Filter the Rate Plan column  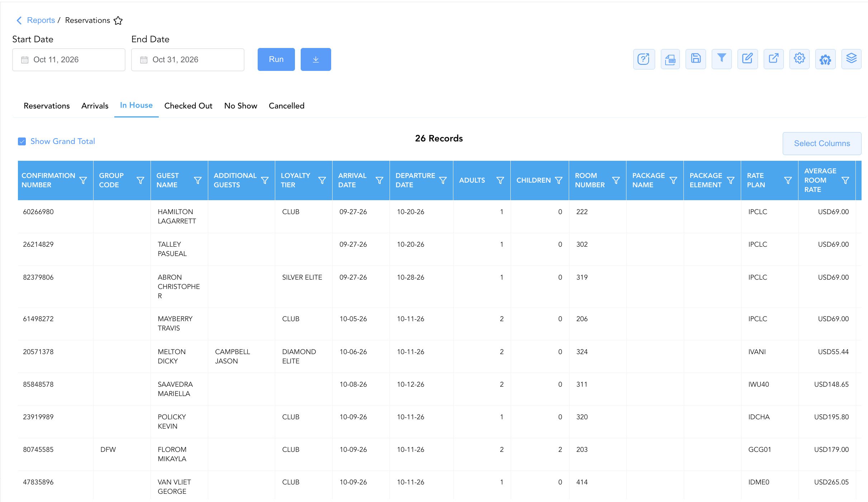(788, 180)
